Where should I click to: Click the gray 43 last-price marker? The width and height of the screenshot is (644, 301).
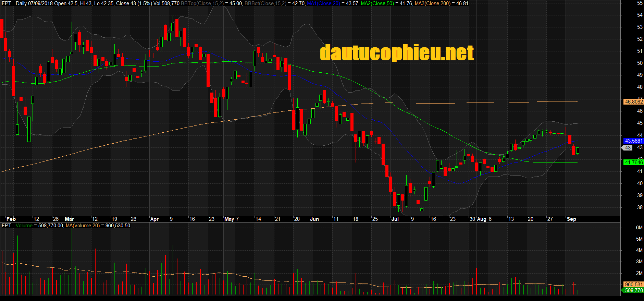[628, 148]
